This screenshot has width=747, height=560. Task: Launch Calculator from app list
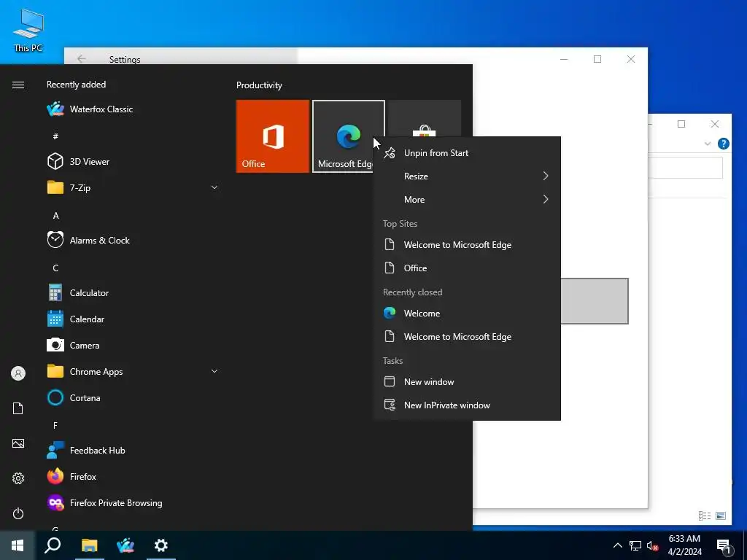pos(133,293)
